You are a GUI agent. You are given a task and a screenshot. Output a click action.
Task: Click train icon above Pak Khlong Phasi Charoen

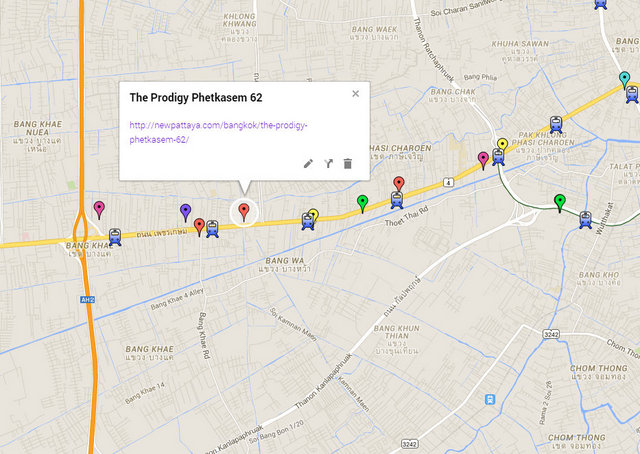tap(556, 125)
